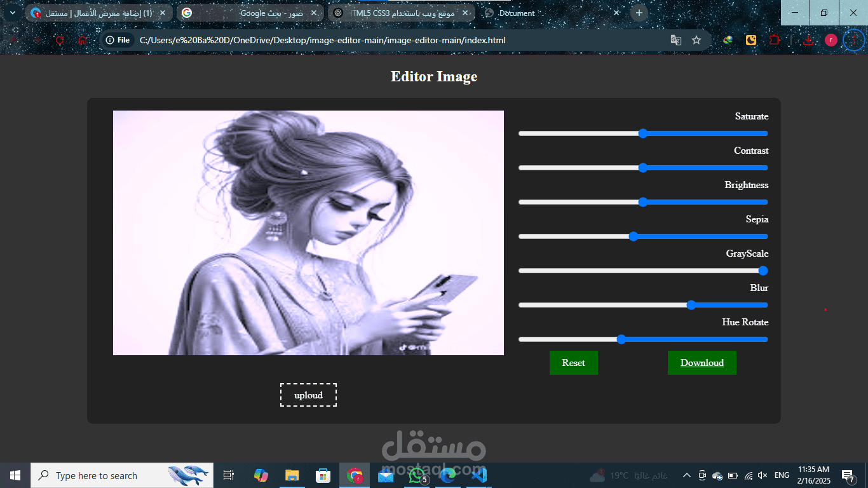Click the Hue Rotate slider
This screenshot has width=868, height=488.
(x=643, y=339)
